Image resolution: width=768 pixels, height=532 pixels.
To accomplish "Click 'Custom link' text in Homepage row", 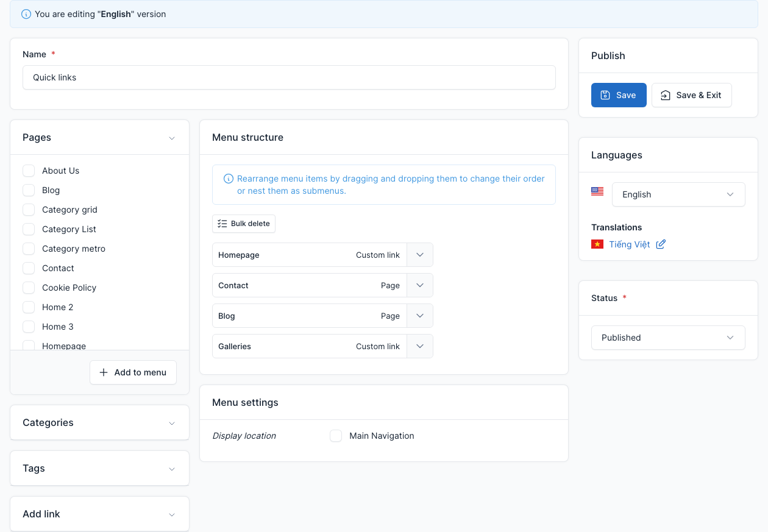I will point(378,255).
